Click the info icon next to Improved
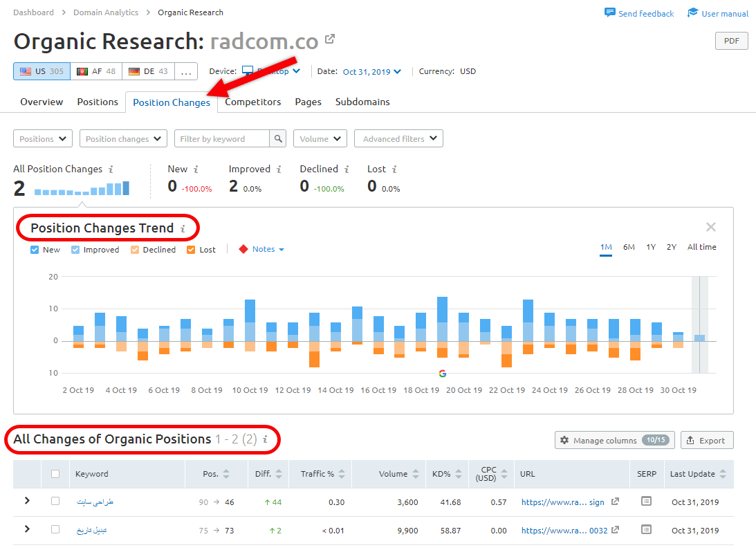Viewport: 756px width, 550px height. click(x=279, y=169)
